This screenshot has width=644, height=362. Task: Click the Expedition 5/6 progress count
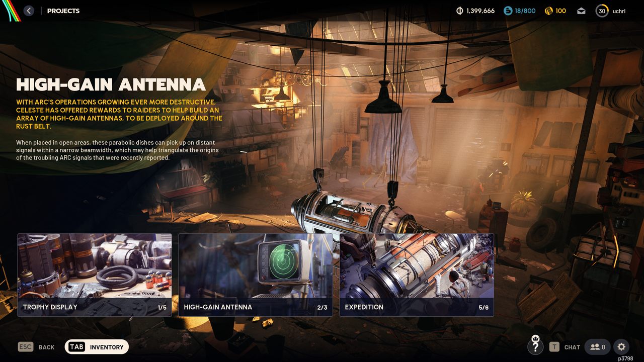tap(484, 307)
